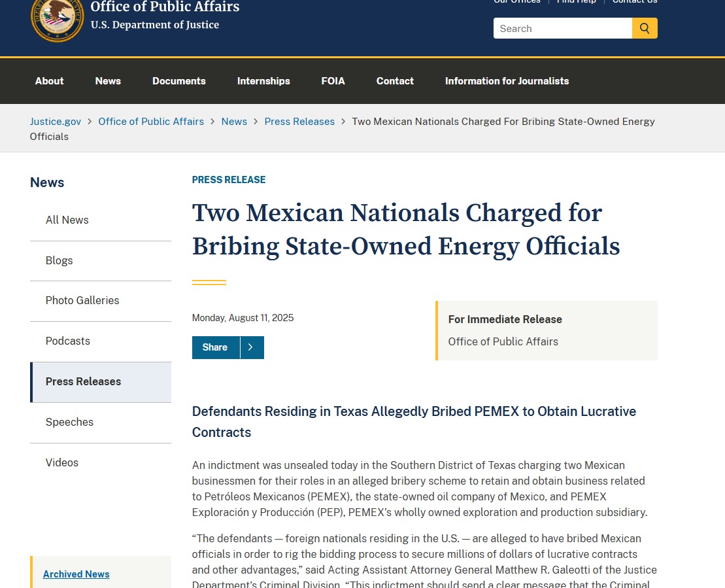Open Blogs from the sidebar
This screenshot has height=588, width=725.
point(59,260)
